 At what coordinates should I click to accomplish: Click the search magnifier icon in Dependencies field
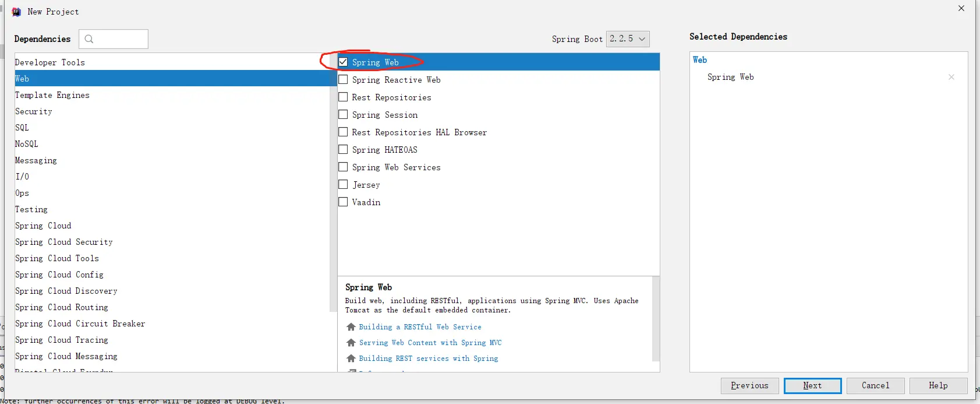tap(89, 39)
